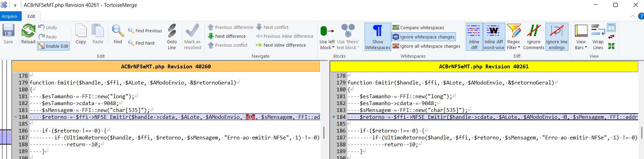This screenshot has height=159, width=644.
Task: Click the Revision 40261 pane header
Action: point(484,67)
